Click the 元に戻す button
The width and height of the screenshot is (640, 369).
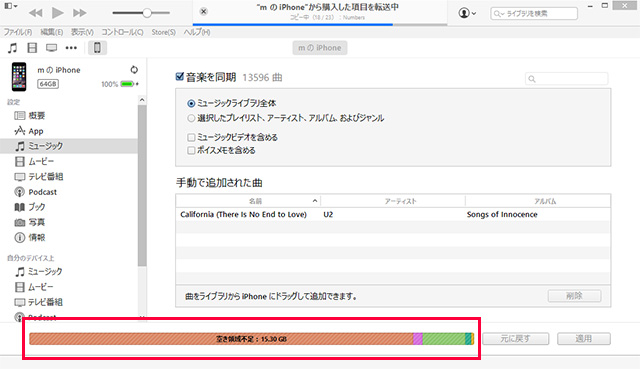pos(516,339)
